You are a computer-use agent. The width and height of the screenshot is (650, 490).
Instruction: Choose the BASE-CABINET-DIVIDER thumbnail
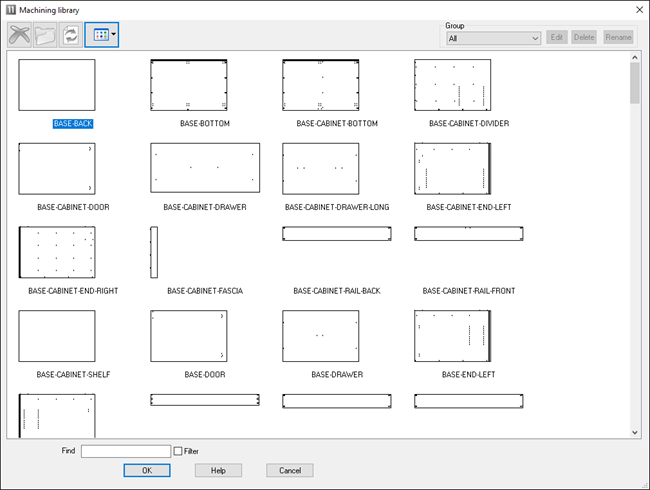pos(453,85)
